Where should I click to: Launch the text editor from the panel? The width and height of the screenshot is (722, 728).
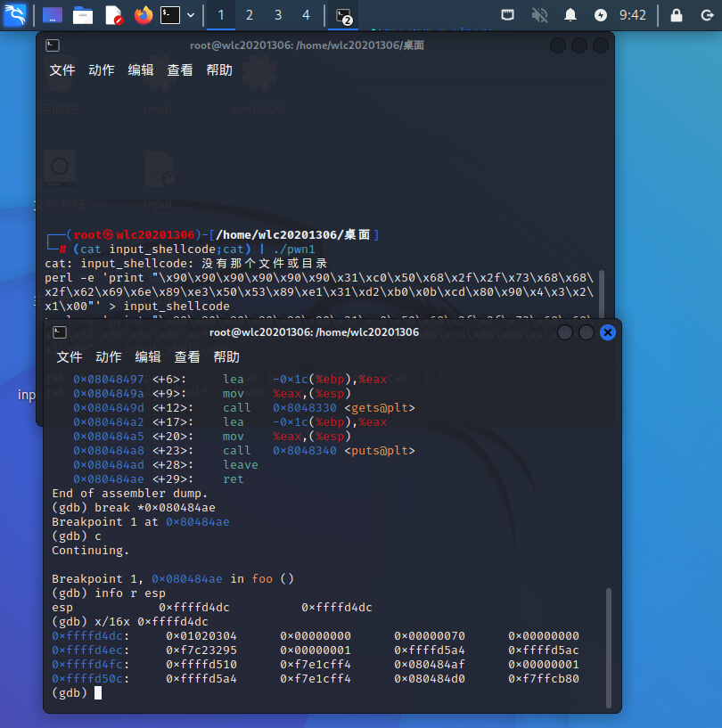pyautogui.click(x=113, y=15)
